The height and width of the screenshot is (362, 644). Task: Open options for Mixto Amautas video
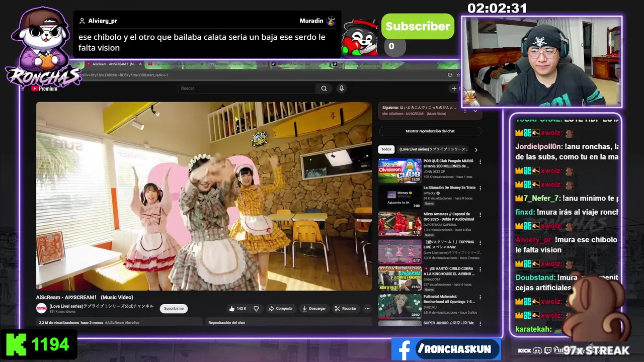[480, 215]
